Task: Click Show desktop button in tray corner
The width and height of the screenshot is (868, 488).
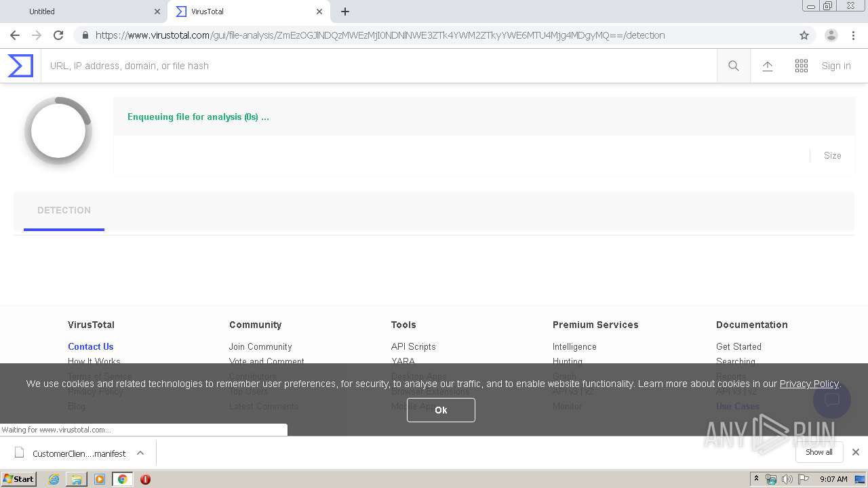Action: tap(861, 479)
